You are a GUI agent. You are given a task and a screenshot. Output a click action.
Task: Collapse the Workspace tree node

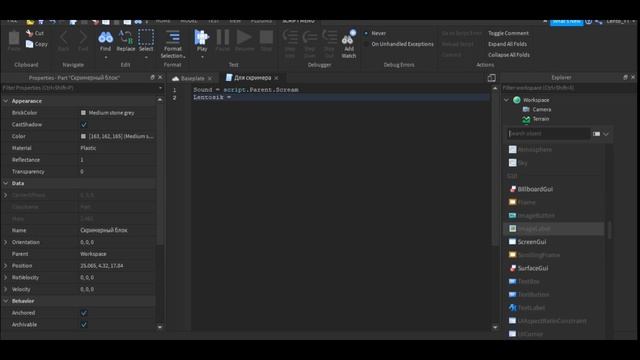pos(507,100)
